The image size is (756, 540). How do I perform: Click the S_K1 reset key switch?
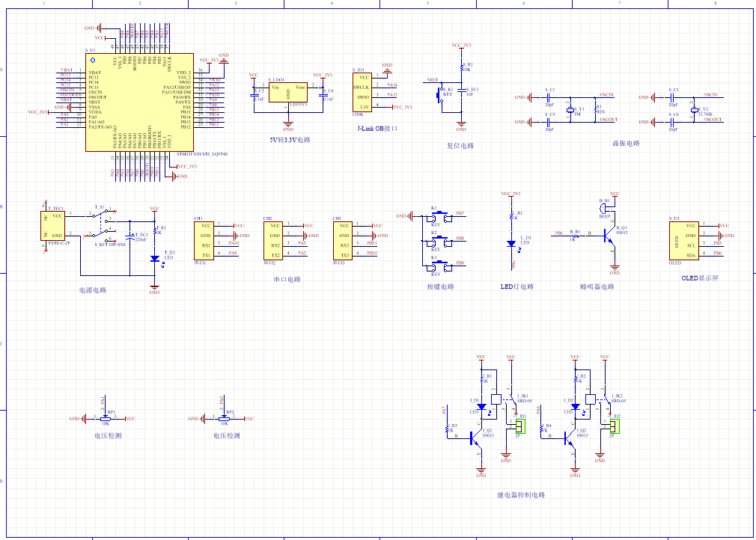441,94
